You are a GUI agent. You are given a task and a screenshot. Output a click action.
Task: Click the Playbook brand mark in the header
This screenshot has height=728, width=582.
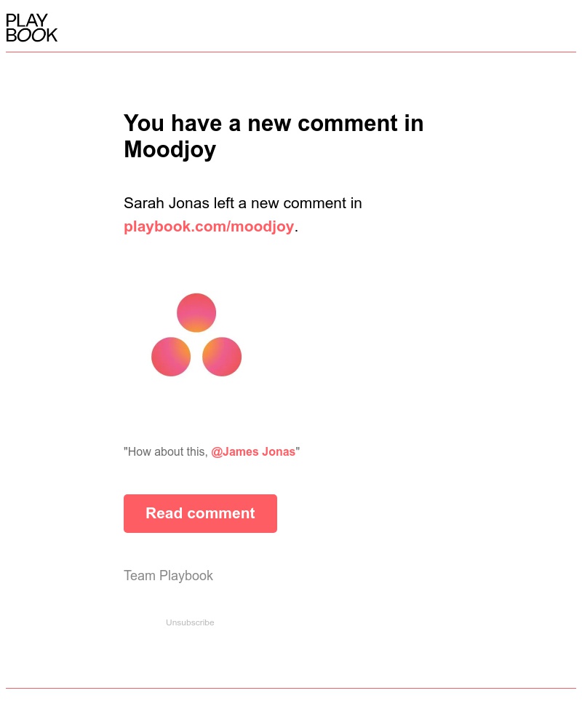[x=31, y=27]
